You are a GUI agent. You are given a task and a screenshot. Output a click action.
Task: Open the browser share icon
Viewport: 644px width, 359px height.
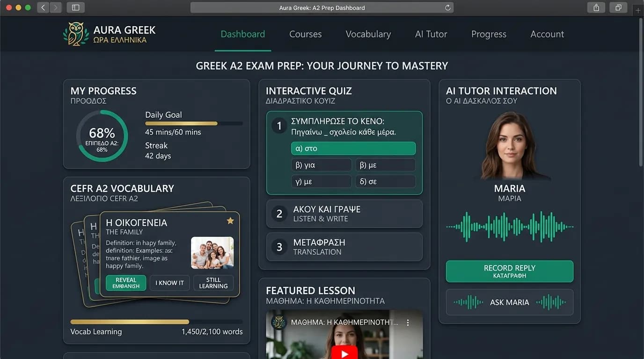coord(596,7)
